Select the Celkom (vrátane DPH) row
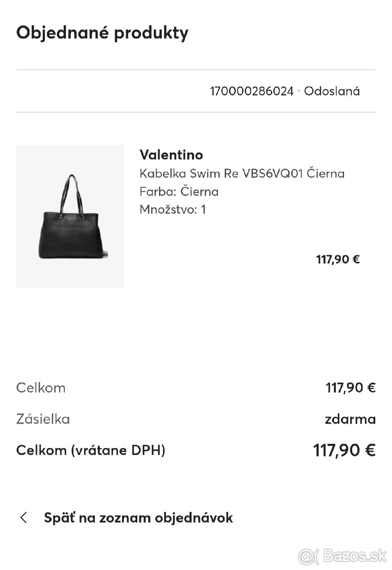Image resolution: width=392 pixels, height=570 pixels. [x=90, y=450]
